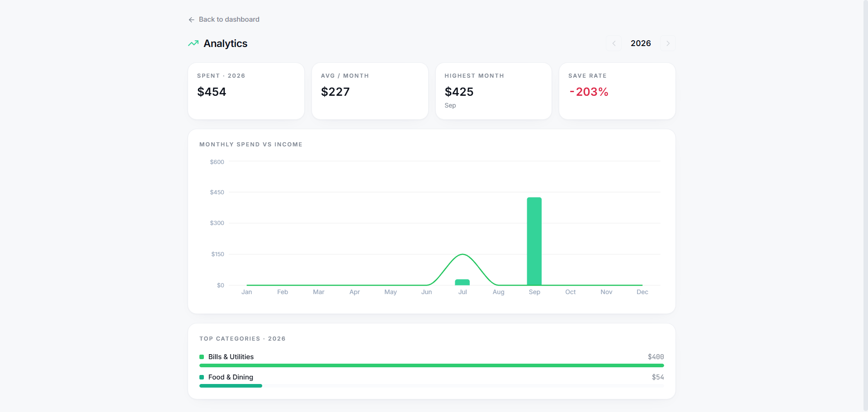Click the 2026 year label

(x=641, y=43)
